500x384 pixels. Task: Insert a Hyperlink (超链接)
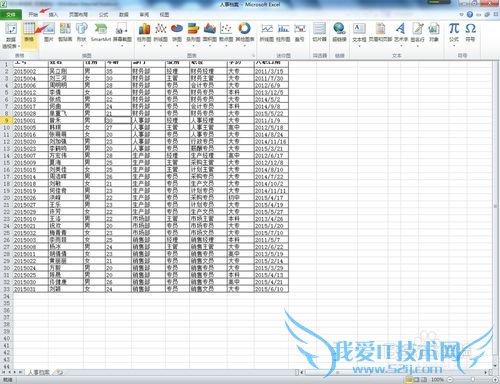339,33
